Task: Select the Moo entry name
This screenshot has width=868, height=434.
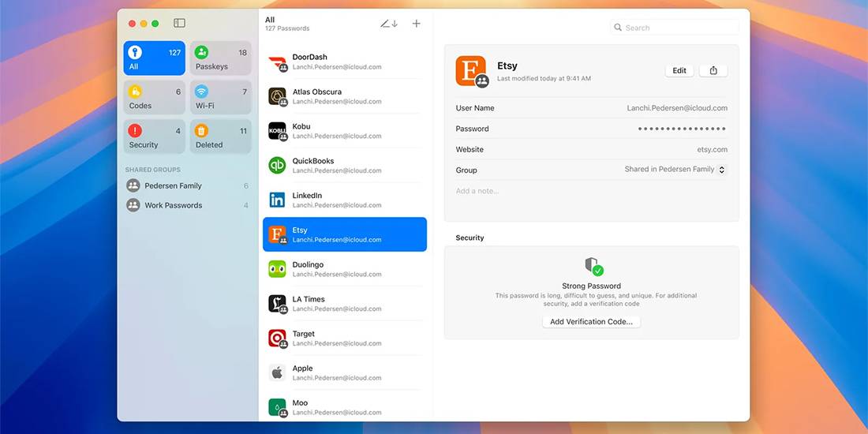Action: (300, 403)
